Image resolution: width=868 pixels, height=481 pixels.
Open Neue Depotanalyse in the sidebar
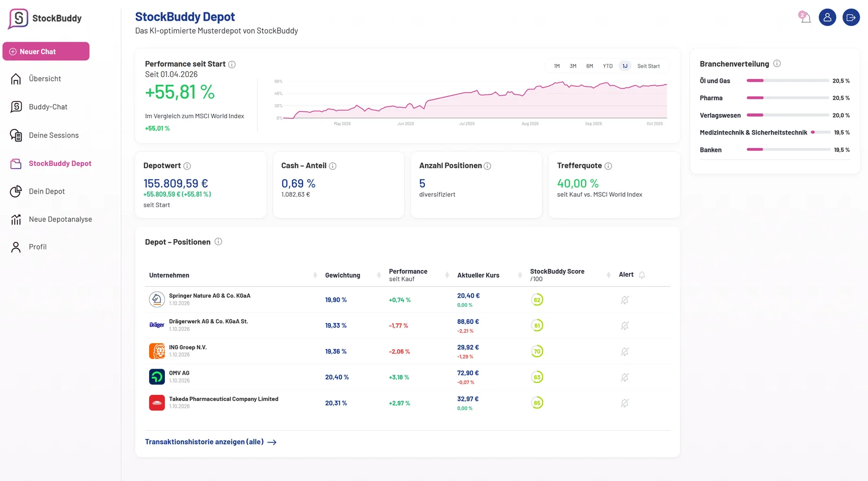tap(60, 219)
